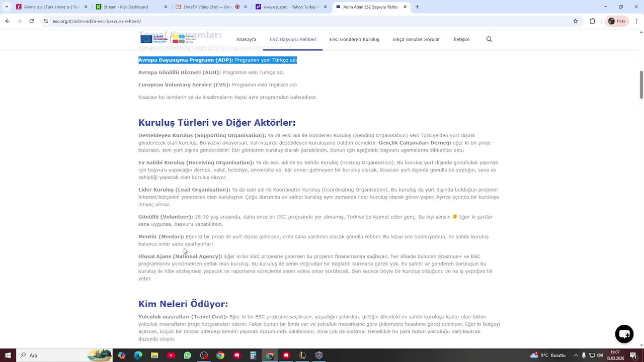This screenshot has height=362, width=644.
Task: Open WhatsApp from the taskbar
Action: [x=187, y=355]
